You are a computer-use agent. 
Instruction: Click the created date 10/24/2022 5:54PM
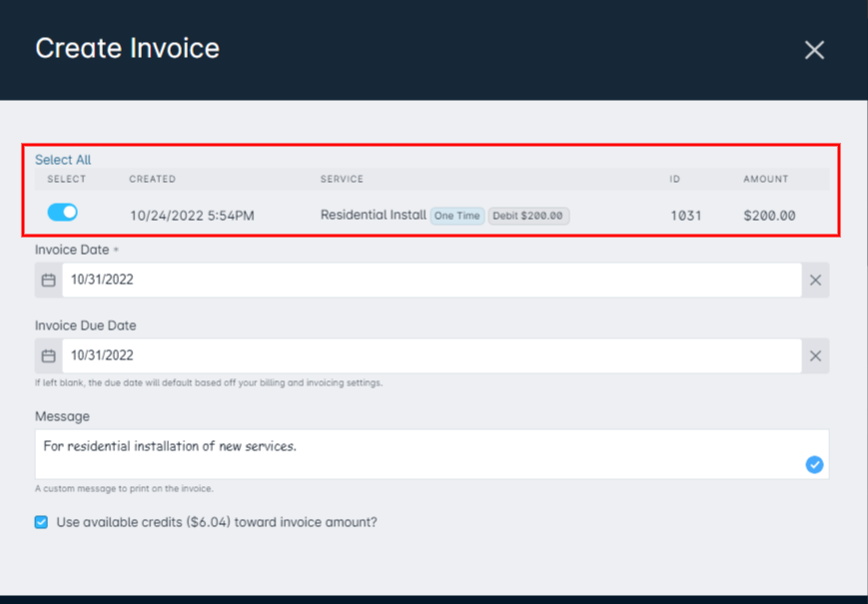click(x=192, y=216)
